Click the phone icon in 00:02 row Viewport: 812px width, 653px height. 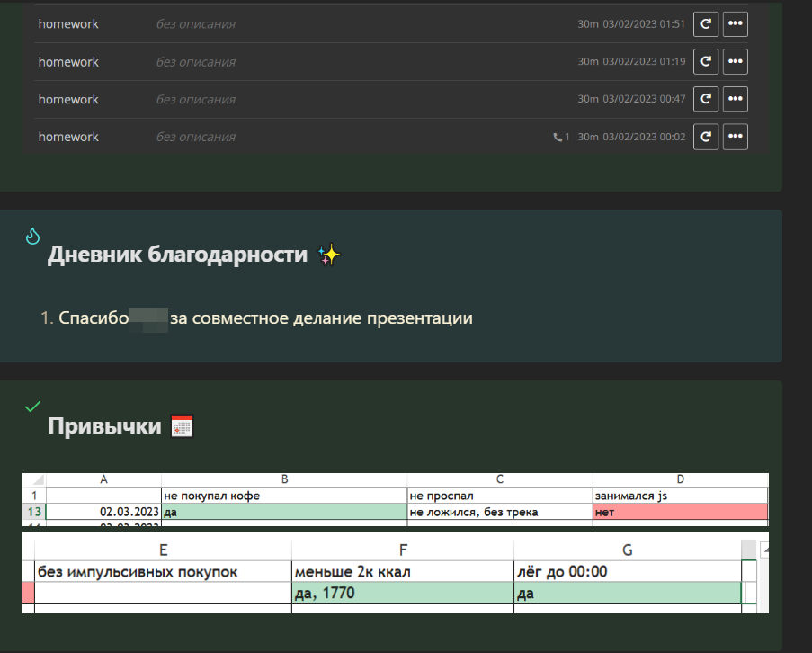pyautogui.click(x=558, y=138)
